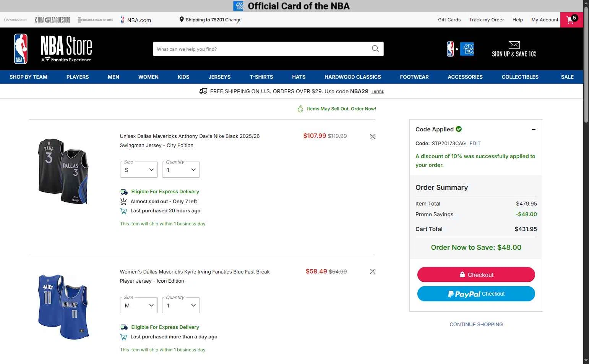
Task: Open the Sale menu
Action: pos(567,77)
